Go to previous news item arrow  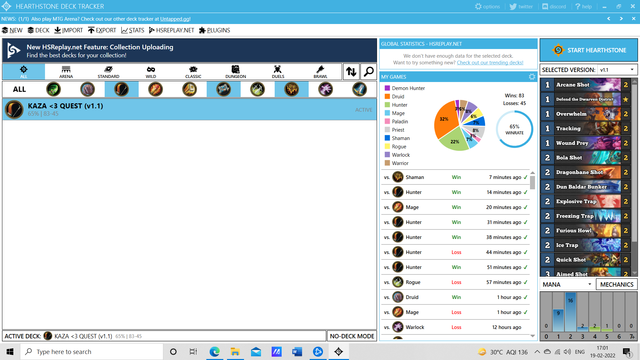coord(609,19)
